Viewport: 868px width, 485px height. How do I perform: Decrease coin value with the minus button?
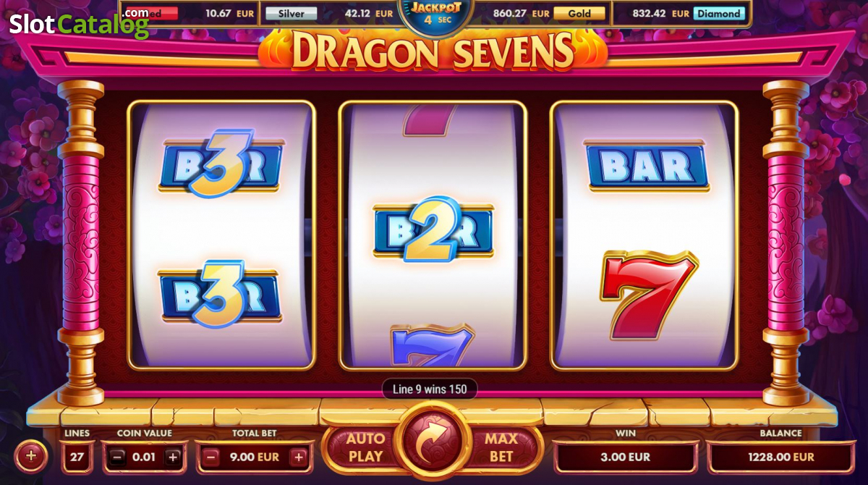pos(119,457)
